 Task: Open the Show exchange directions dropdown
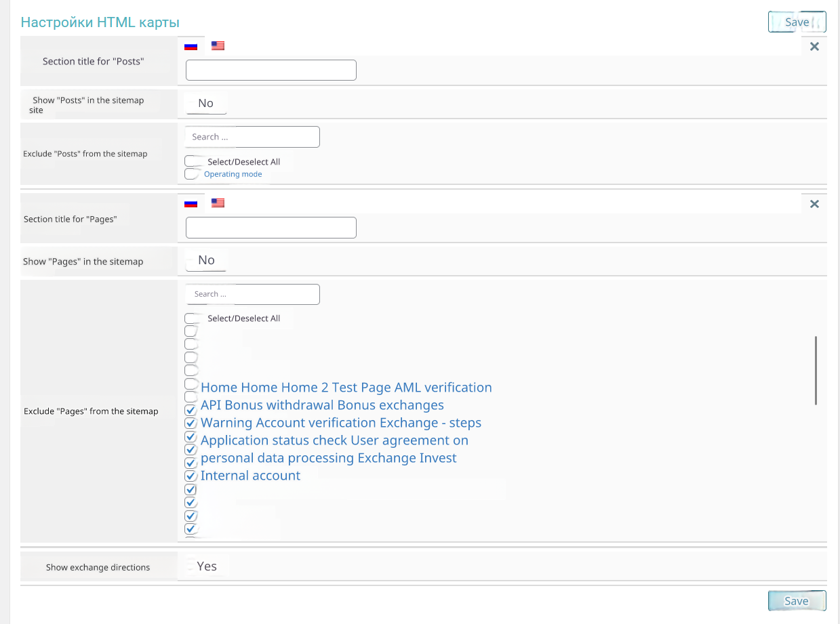[207, 566]
